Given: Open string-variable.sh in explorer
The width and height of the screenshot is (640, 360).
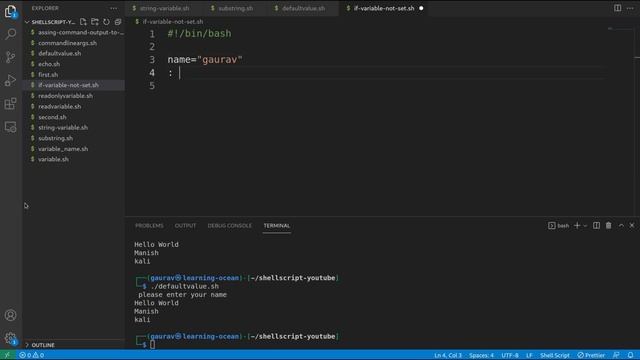Looking at the screenshot, I should (x=73, y=128).
